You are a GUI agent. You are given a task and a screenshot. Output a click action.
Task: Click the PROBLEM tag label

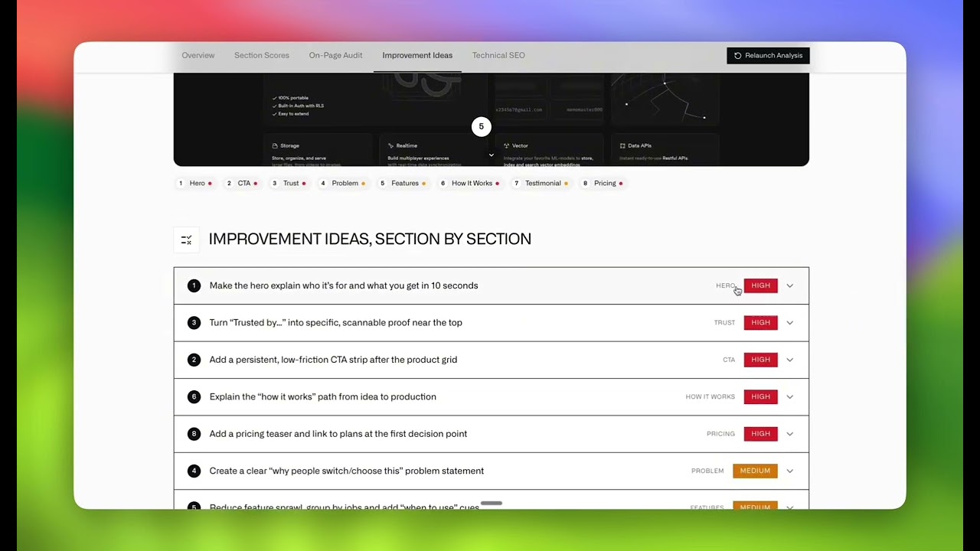[x=707, y=471]
